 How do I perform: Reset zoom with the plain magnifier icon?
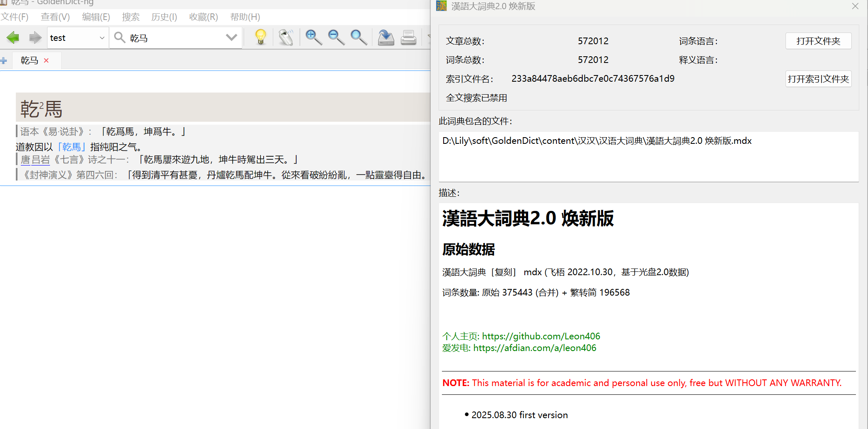pyautogui.click(x=359, y=38)
